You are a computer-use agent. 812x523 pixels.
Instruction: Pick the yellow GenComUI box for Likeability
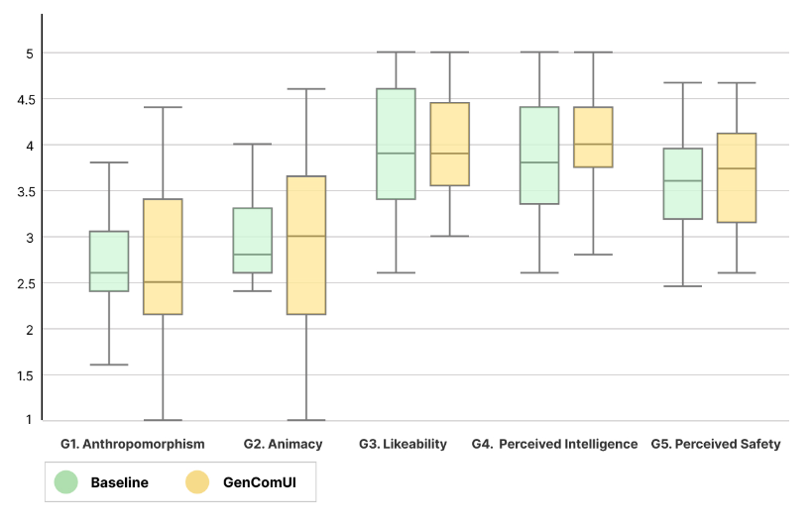click(450, 144)
